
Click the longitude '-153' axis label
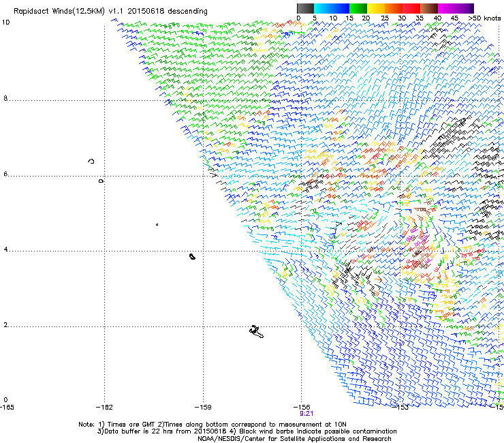[400, 408]
